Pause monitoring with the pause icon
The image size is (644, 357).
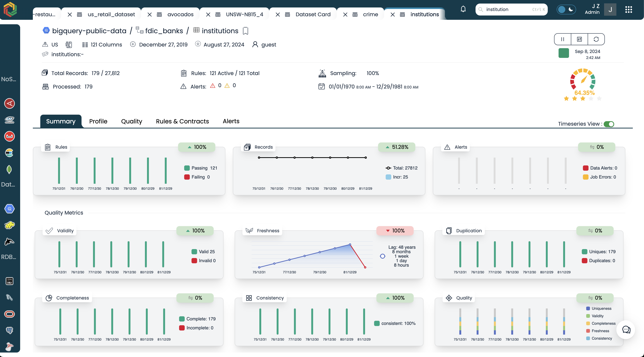[562, 39]
